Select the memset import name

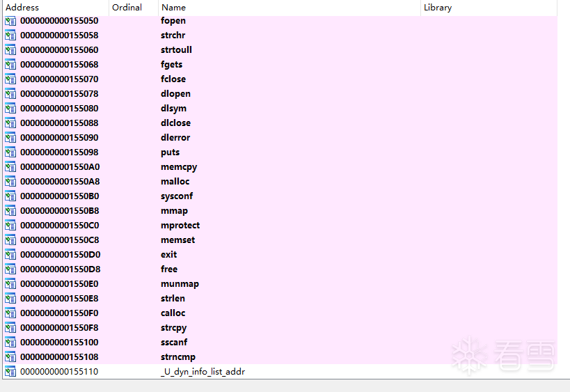click(177, 240)
